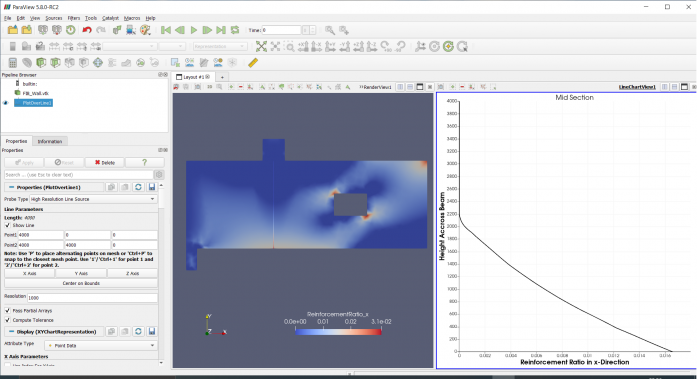This screenshot has height=379, width=700.
Task: Open the Probe Type dropdown
Action: click(x=93, y=199)
